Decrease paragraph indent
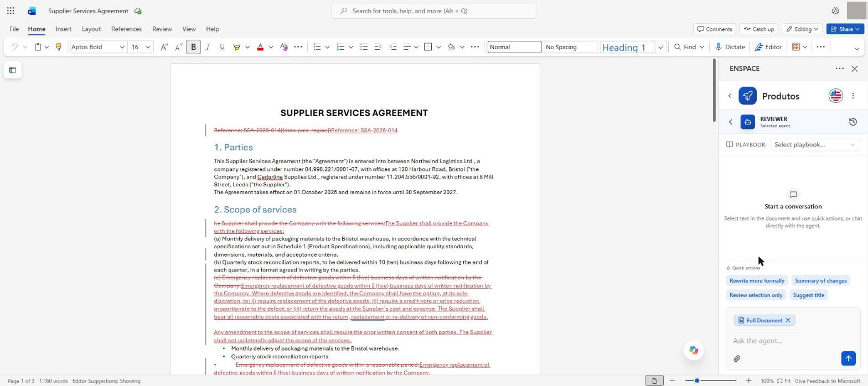Viewport: 868px width, 386px height. point(378,47)
